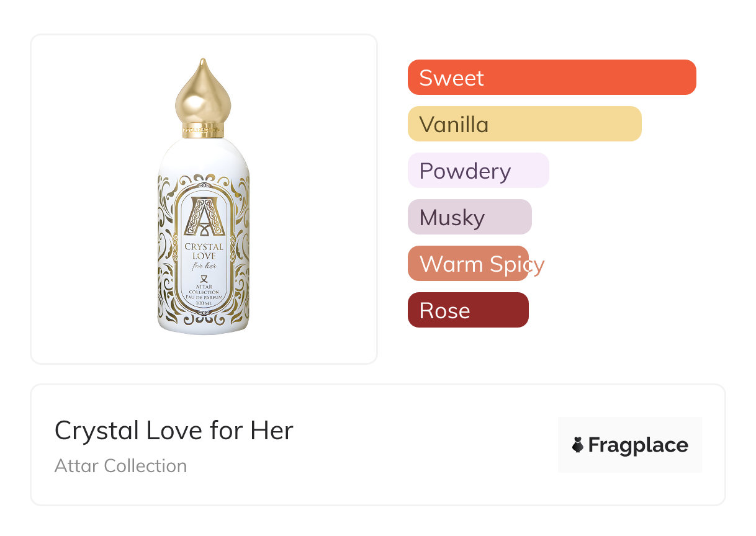Click the gold collar ring under cap
Screen dimensions: 756x536
click(203, 130)
